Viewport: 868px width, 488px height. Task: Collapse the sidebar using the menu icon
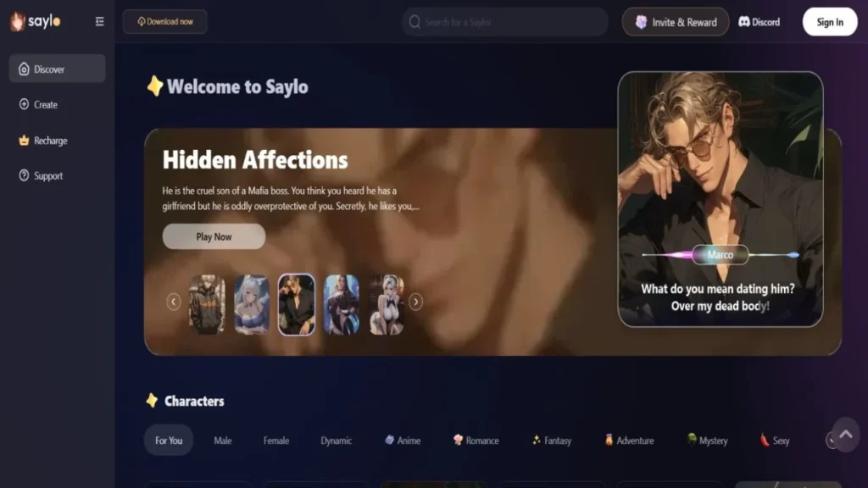click(99, 21)
